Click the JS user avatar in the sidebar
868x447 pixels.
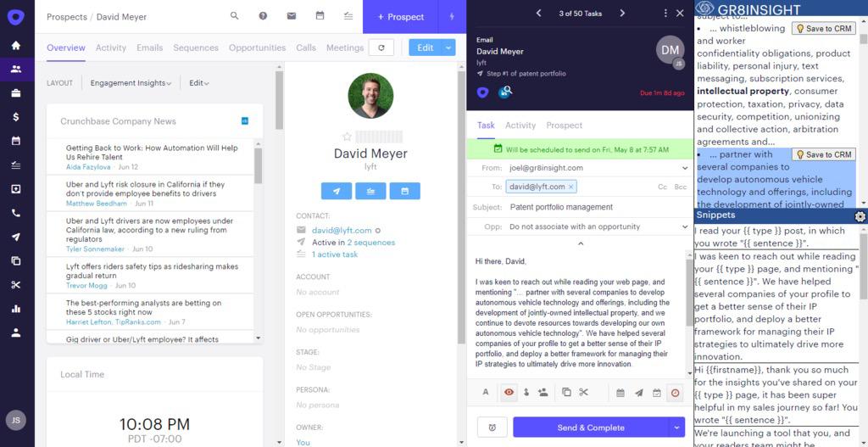coord(16,421)
